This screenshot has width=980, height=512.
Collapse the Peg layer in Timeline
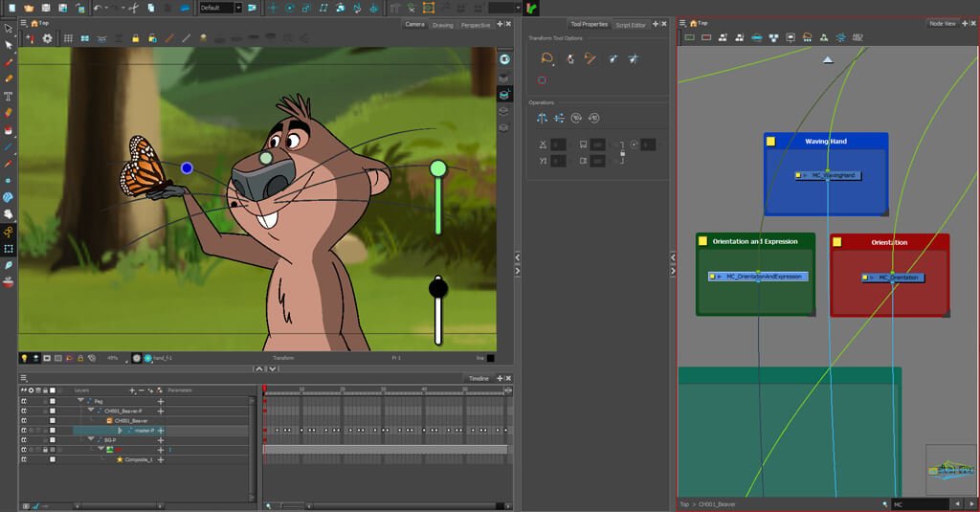coord(80,401)
